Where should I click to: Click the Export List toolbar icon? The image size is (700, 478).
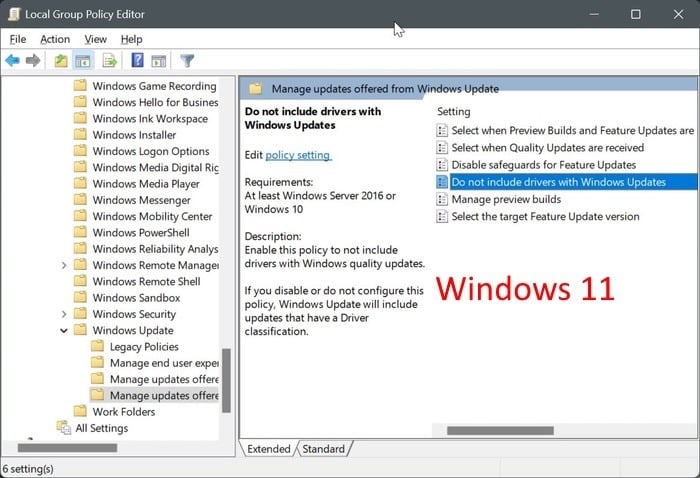coord(109,61)
